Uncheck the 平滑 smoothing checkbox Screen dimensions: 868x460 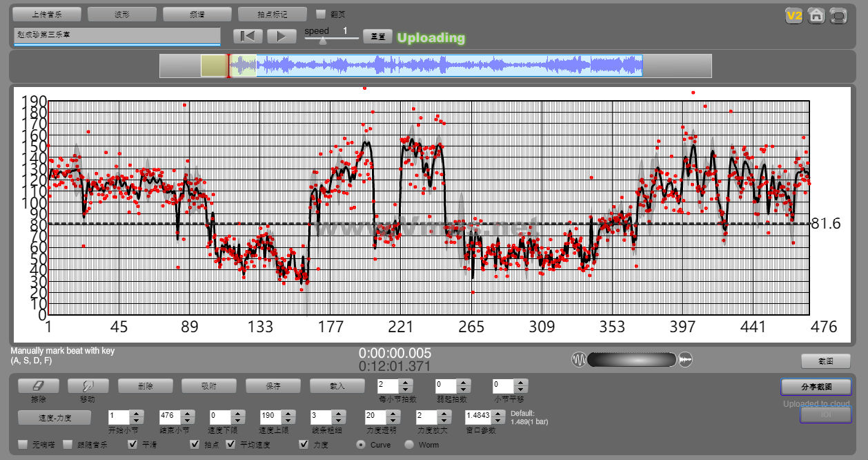click(x=133, y=444)
